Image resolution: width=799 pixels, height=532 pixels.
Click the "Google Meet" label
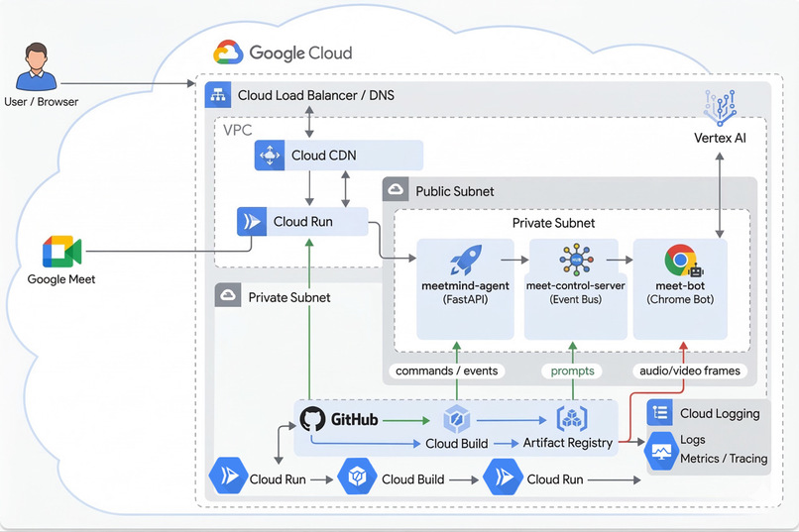[61, 279]
